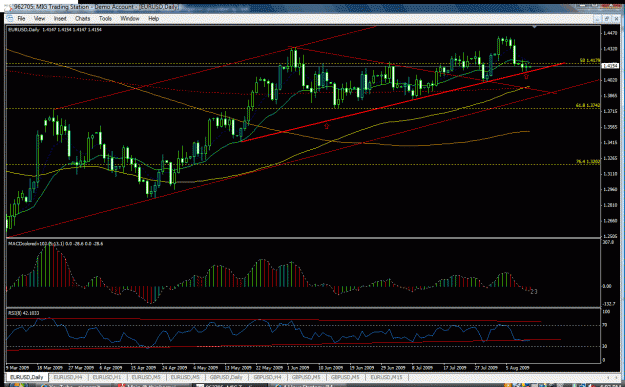Click the RSI scale level 70
This screenshot has width=625, height=387.
[605, 326]
